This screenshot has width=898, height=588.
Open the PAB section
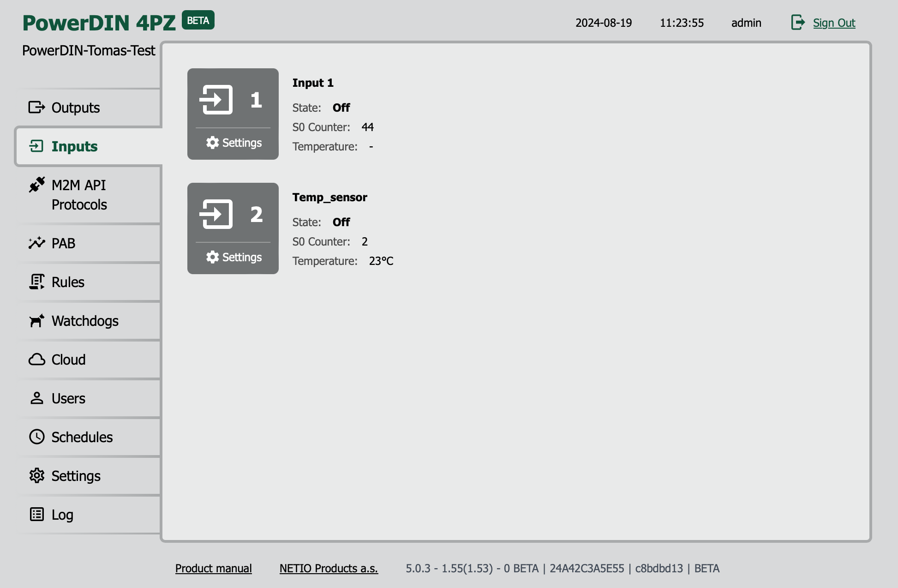coord(88,243)
